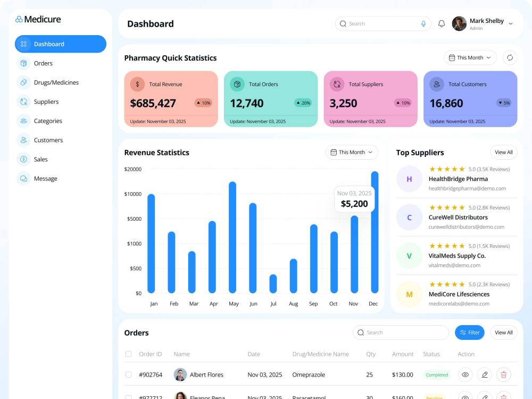This screenshot has height=399, width=532.
Task: Click curewelldistributors@demo.com email
Action: [466, 227]
